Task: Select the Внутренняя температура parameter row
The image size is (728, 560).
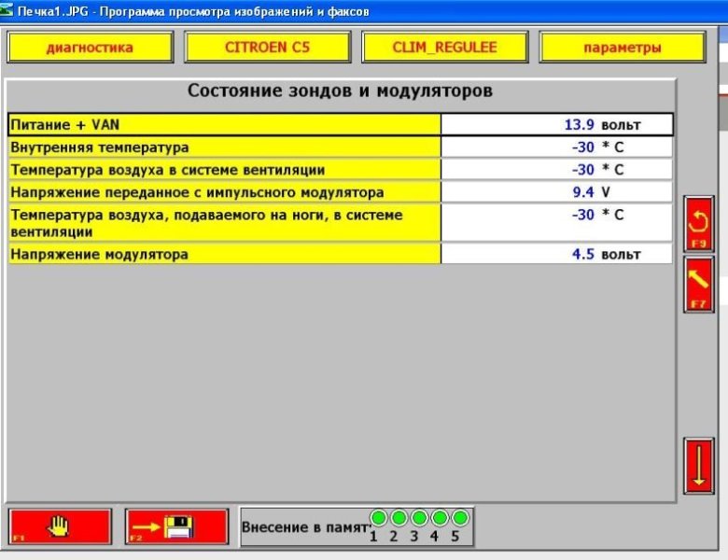Action: 224,147
